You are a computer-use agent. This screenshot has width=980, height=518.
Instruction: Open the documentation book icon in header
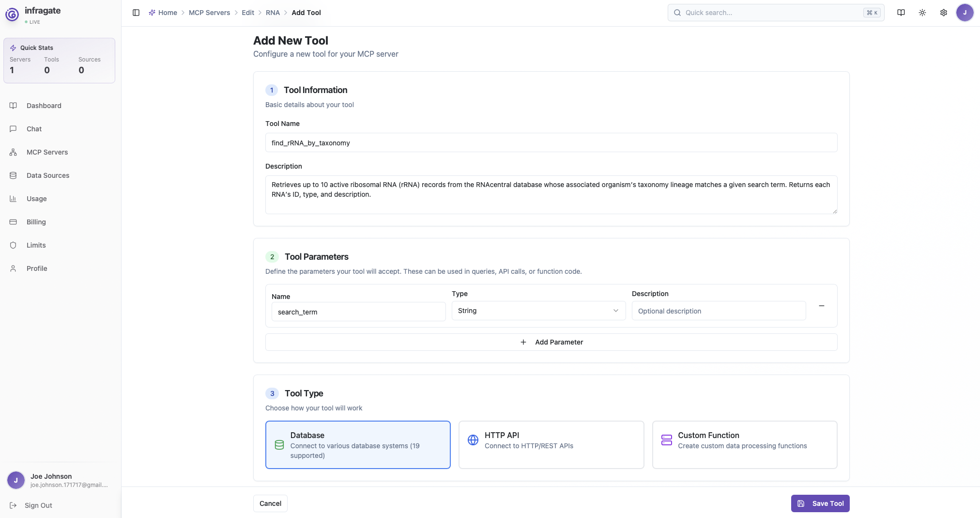[901, 13]
